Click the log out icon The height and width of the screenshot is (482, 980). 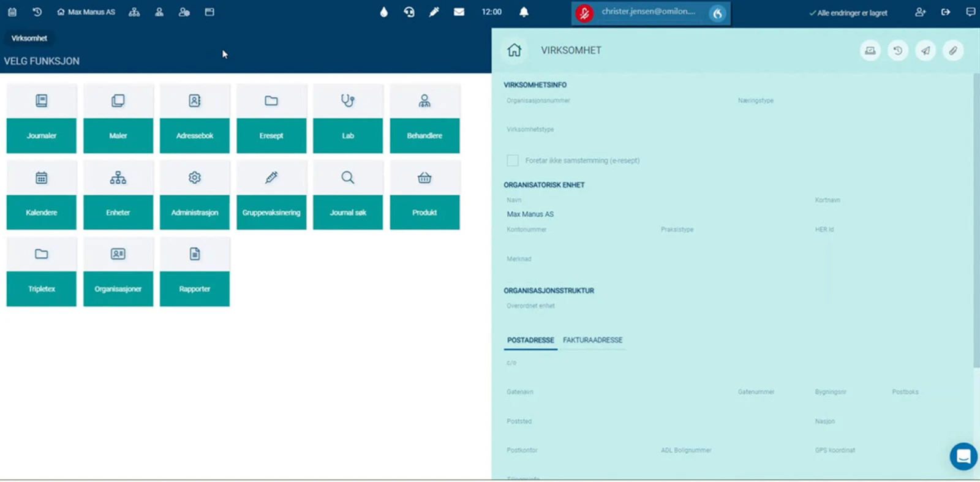[x=946, y=12]
